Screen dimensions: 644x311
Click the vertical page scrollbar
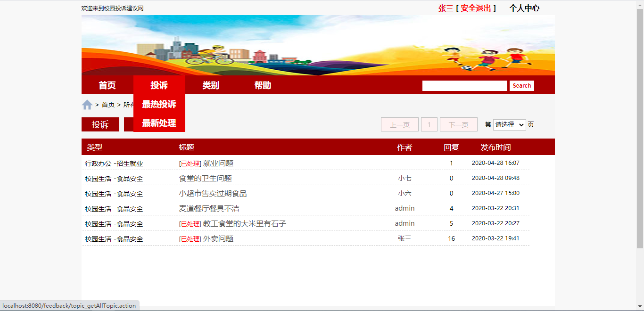[x=640, y=127]
